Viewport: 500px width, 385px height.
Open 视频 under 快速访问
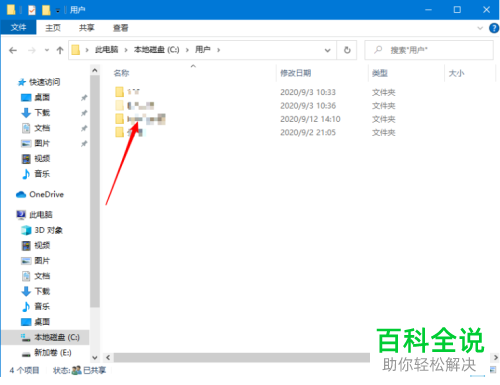42,159
